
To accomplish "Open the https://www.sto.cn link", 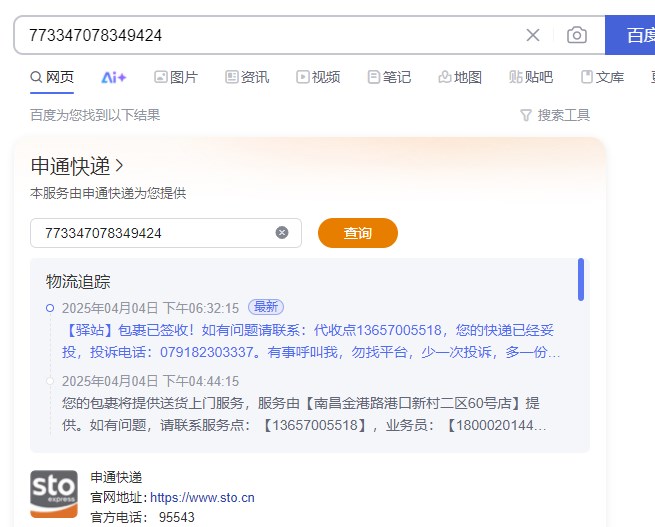I will [x=202, y=498].
